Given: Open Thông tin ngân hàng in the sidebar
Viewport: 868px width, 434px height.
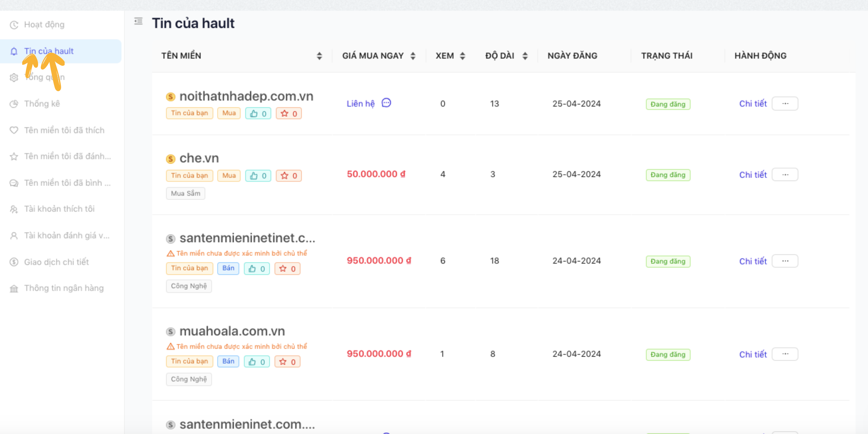Looking at the screenshot, I should pos(64,288).
